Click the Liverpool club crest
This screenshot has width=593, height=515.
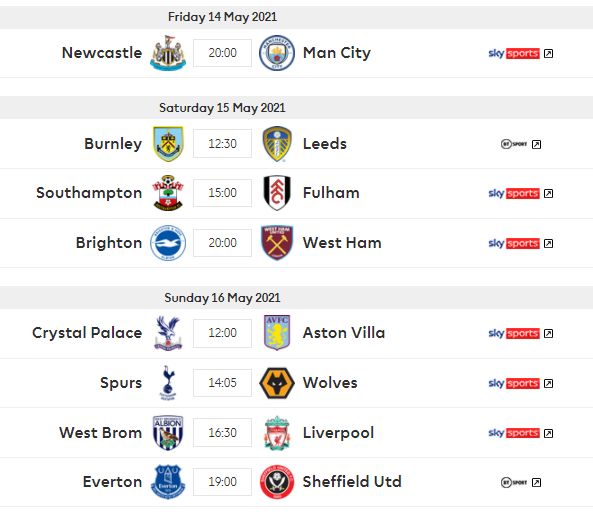[277, 433]
